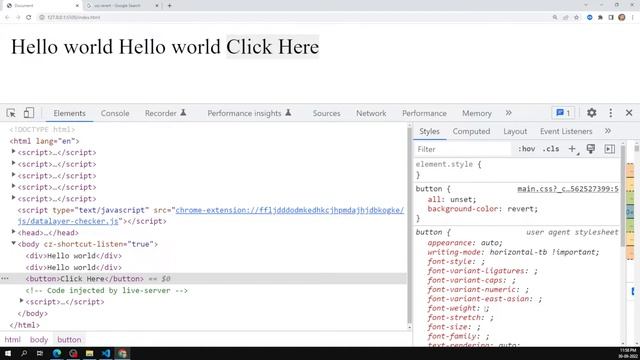Expand the fourth collapsed script node
The height and width of the screenshot is (360, 640).
13,187
